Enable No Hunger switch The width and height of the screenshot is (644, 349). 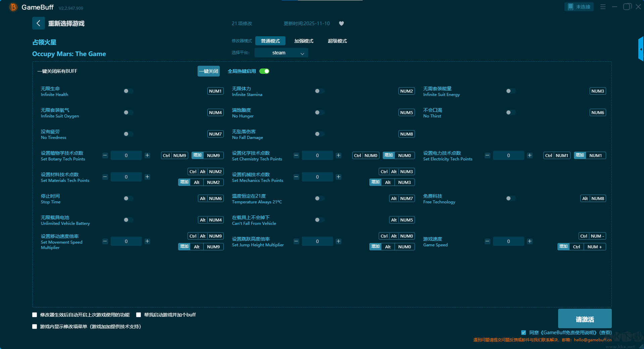pos(320,112)
